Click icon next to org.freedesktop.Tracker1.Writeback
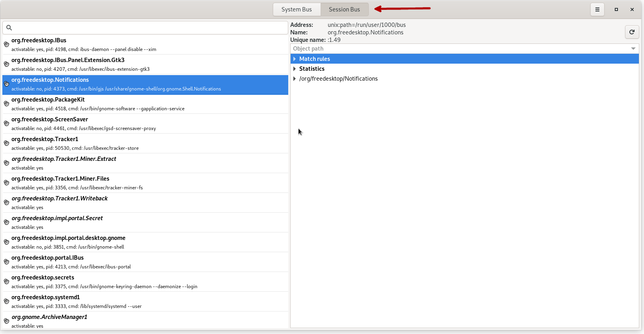The image size is (644, 334). (x=7, y=202)
